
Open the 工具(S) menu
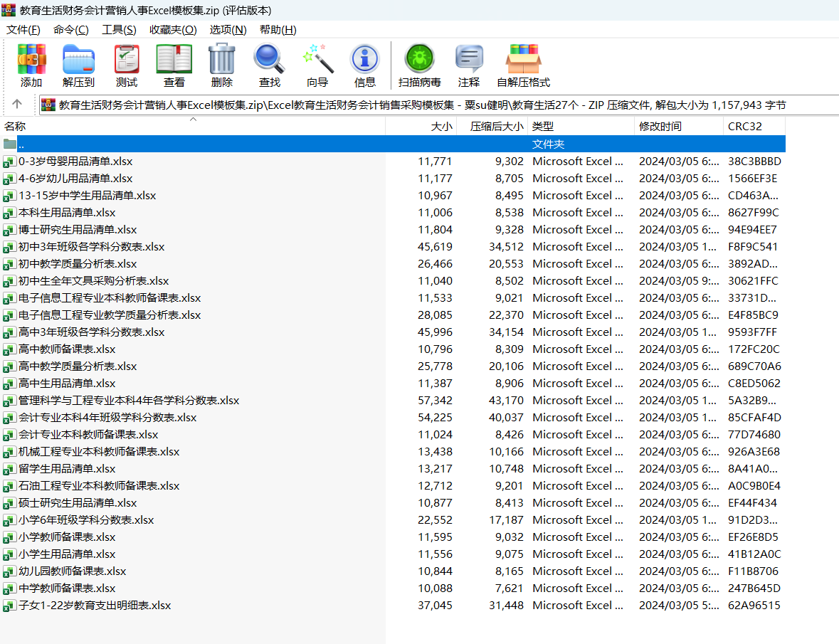(x=119, y=29)
